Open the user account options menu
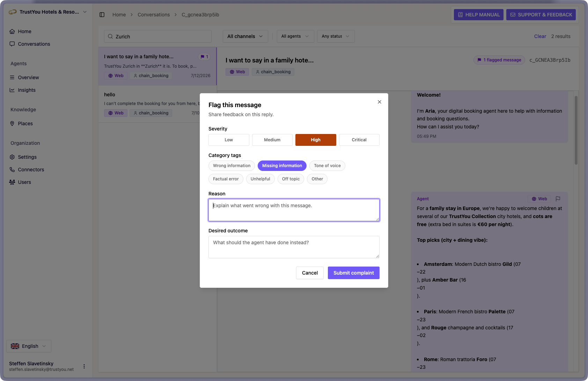The image size is (588, 381). [84, 366]
